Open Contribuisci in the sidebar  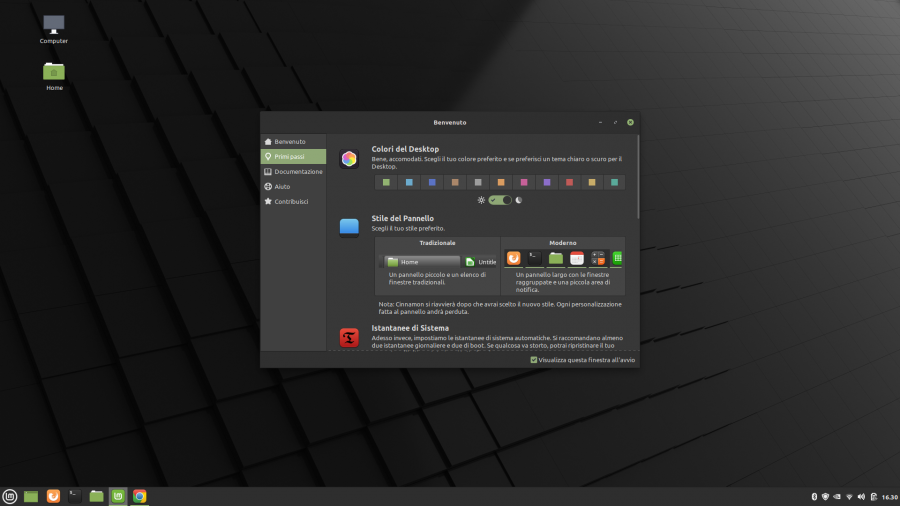(293, 201)
